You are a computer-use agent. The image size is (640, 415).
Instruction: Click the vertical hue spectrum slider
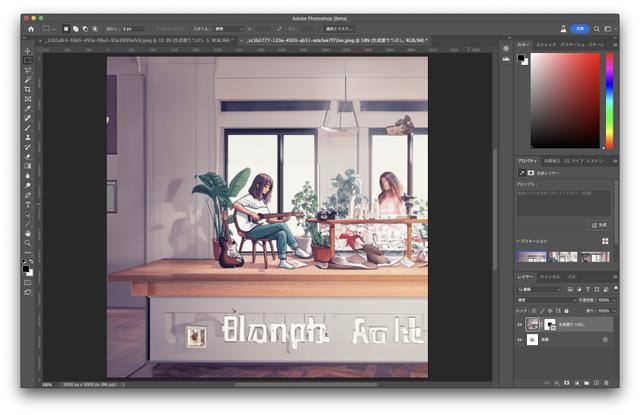click(609, 100)
